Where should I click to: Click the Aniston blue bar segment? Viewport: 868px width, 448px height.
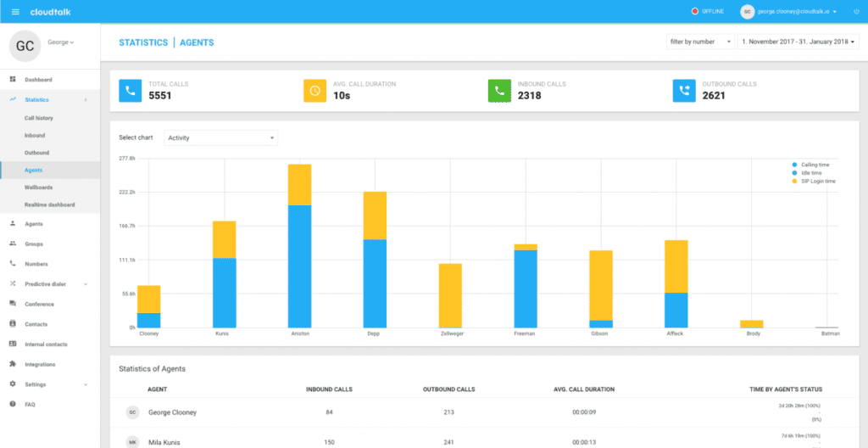point(299,266)
